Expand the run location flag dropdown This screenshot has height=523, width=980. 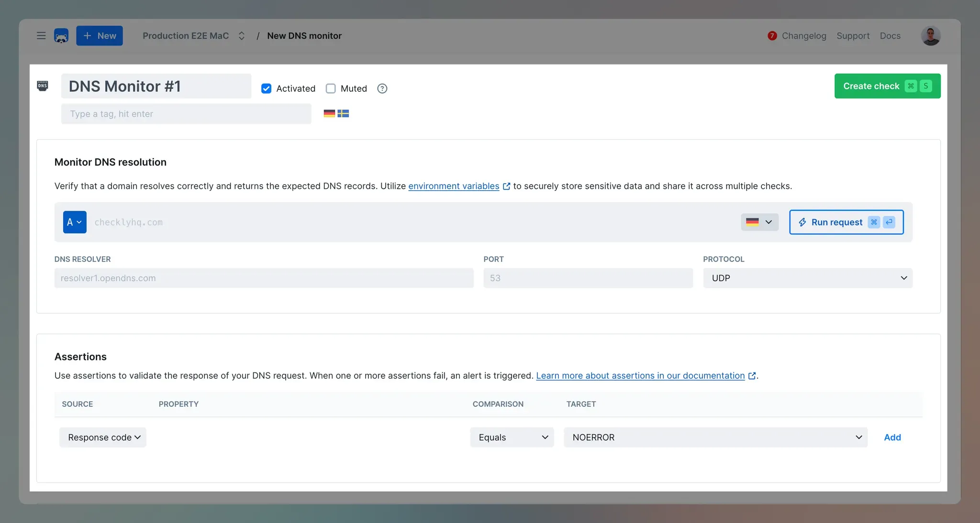(x=759, y=222)
